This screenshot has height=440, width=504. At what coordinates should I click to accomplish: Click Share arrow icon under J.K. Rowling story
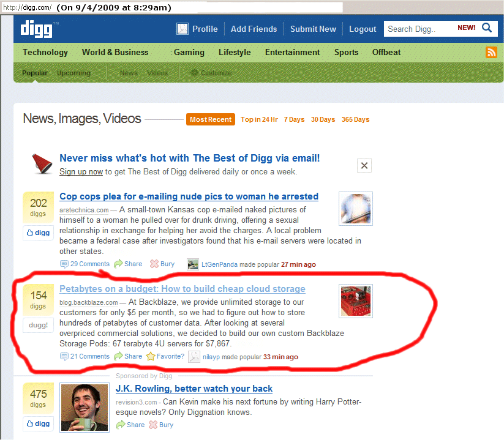pyautogui.click(x=121, y=425)
